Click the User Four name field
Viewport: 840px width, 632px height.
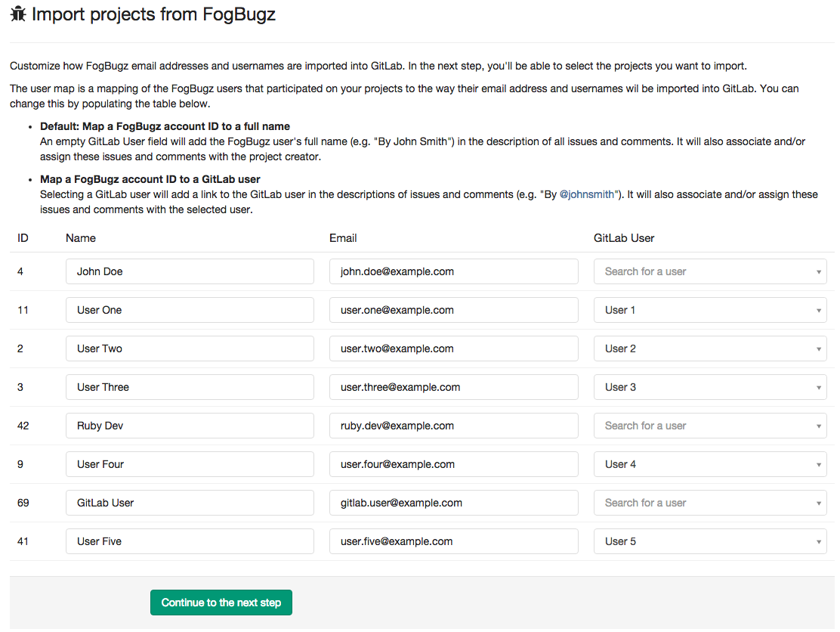pyautogui.click(x=190, y=464)
